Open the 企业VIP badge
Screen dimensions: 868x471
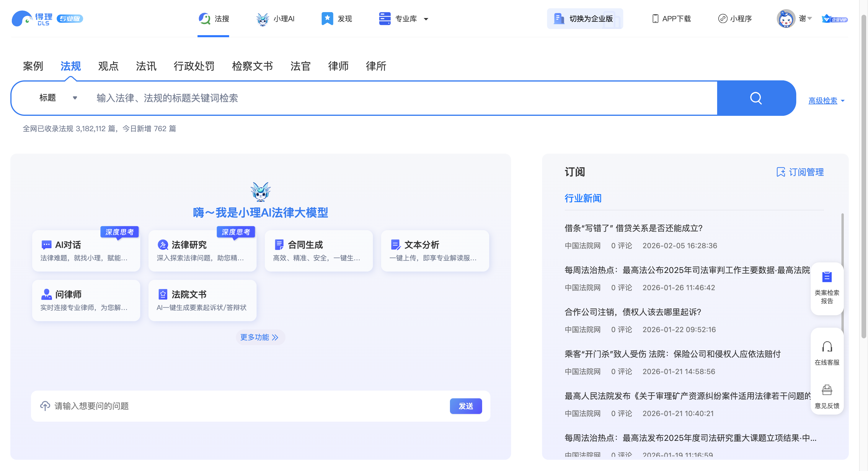pos(834,19)
